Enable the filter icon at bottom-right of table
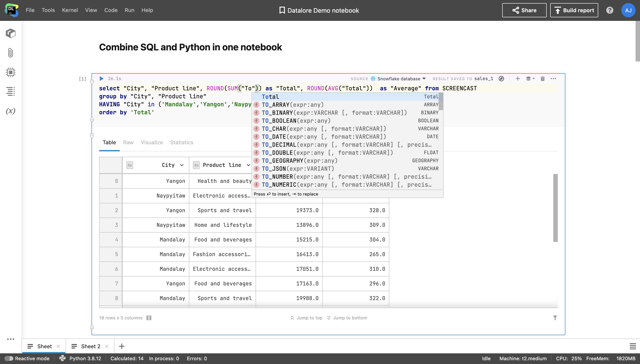Screen dimensions: 640x364 [555, 317]
